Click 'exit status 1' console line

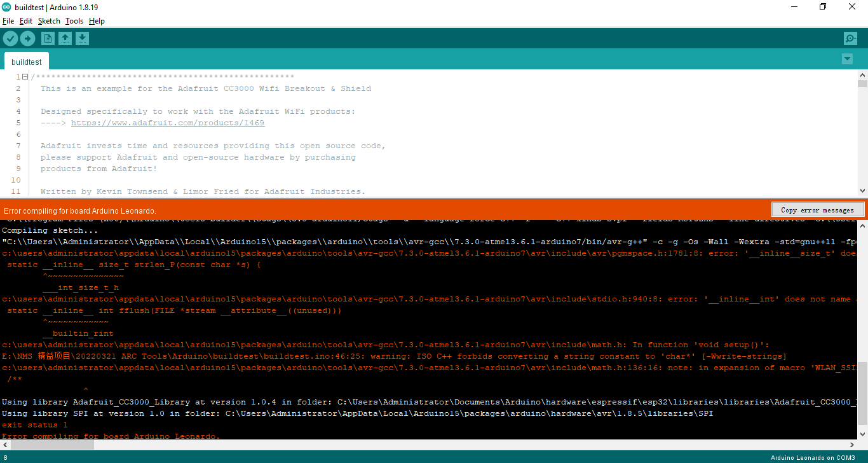pyautogui.click(x=35, y=425)
